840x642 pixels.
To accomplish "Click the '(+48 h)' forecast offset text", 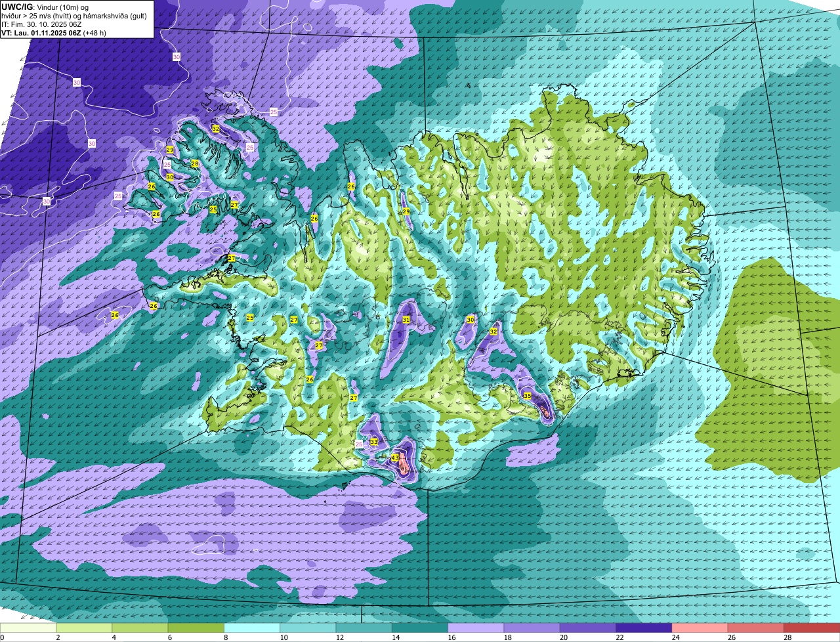I will point(95,32).
